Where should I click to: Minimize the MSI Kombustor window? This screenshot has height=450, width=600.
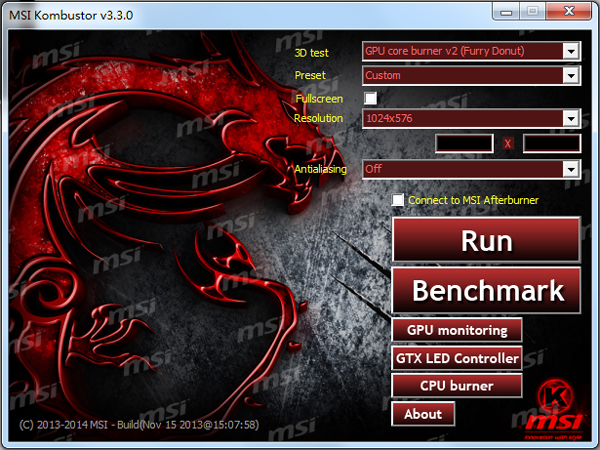[x=506, y=12]
